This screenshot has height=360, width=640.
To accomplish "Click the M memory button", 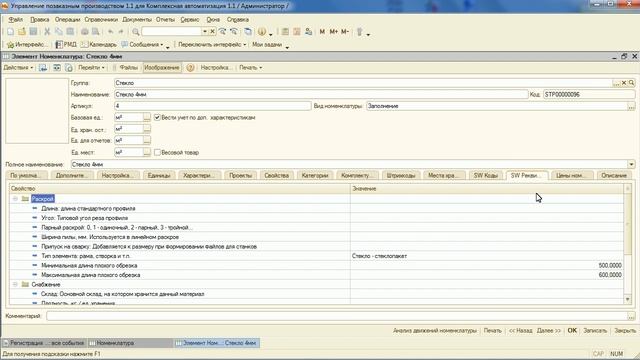I will pos(322,31).
